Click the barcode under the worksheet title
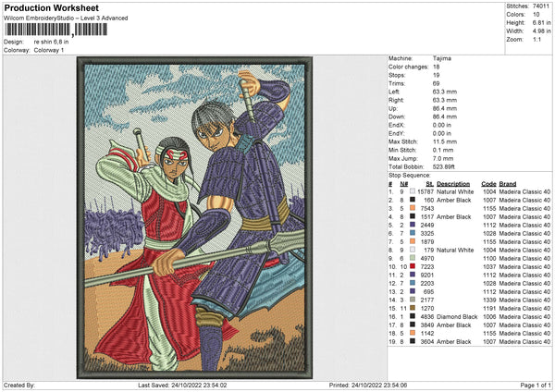 click(55, 30)
